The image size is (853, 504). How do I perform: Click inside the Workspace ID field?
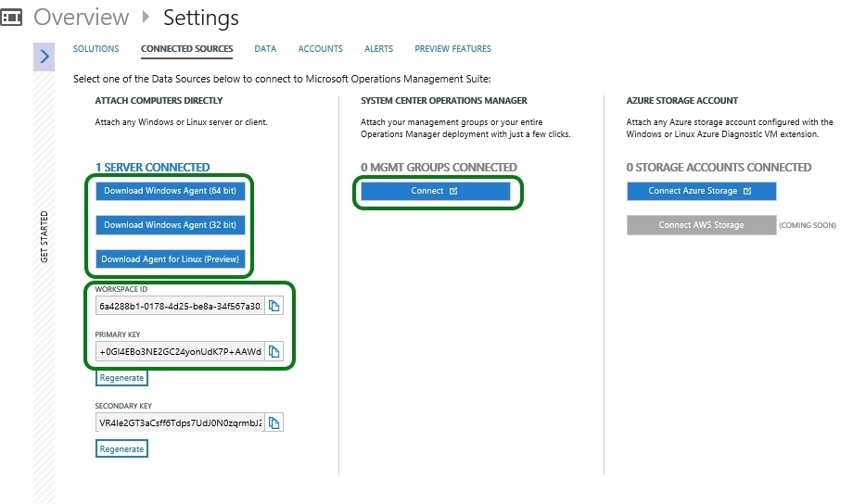(180, 306)
